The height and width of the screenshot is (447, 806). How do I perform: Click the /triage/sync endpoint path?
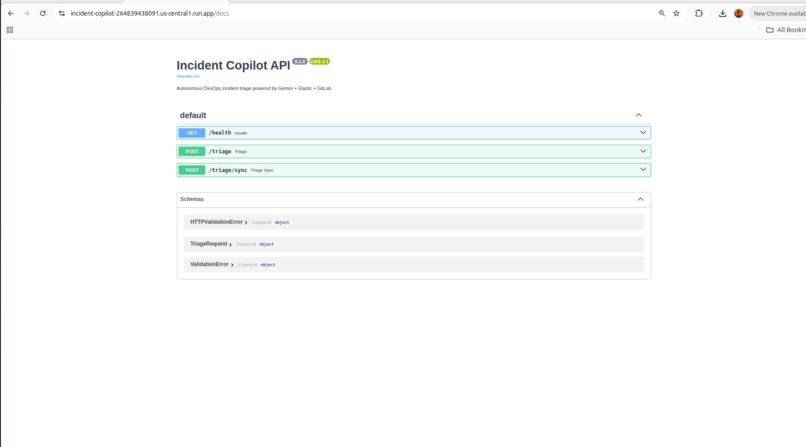click(228, 170)
